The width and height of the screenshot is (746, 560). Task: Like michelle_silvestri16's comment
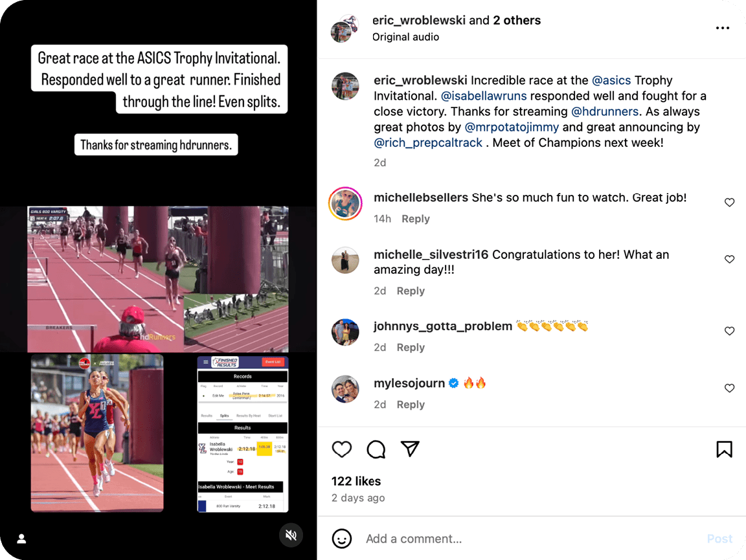click(x=729, y=260)
